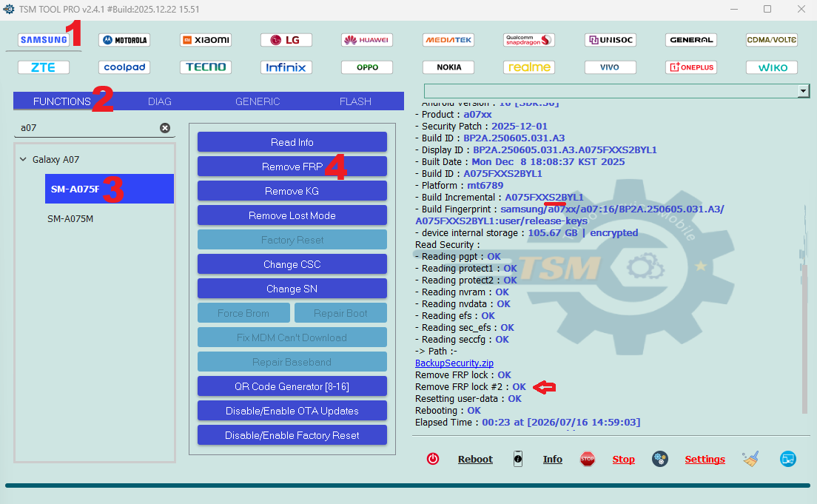Click the Force Brom button
The image size is (817, 504).
coord(243,313)
